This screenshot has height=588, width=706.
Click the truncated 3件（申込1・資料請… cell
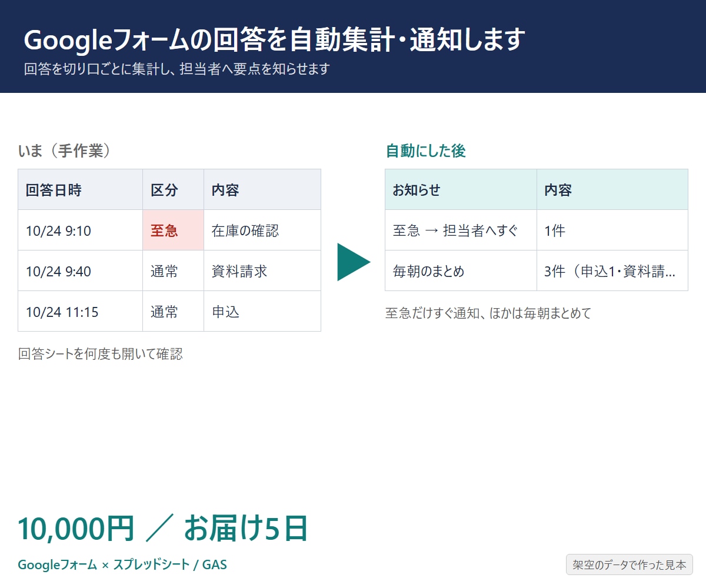point(612,271)
